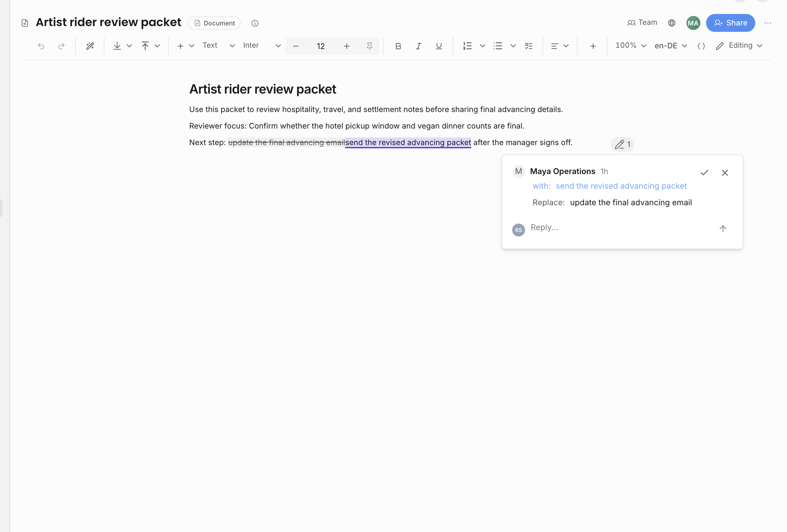Click the 'Reviewer focus' paragraph
This screenshot has width=787, height=532.
pos(357,126)
